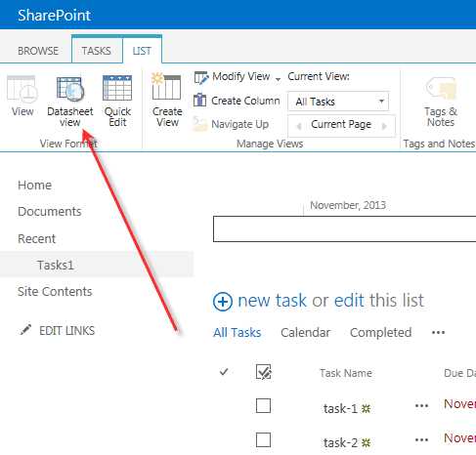Viewport: 476px width, 455px height.
Task: Open the Current View All Tasks dropdown
Action: 338,102
